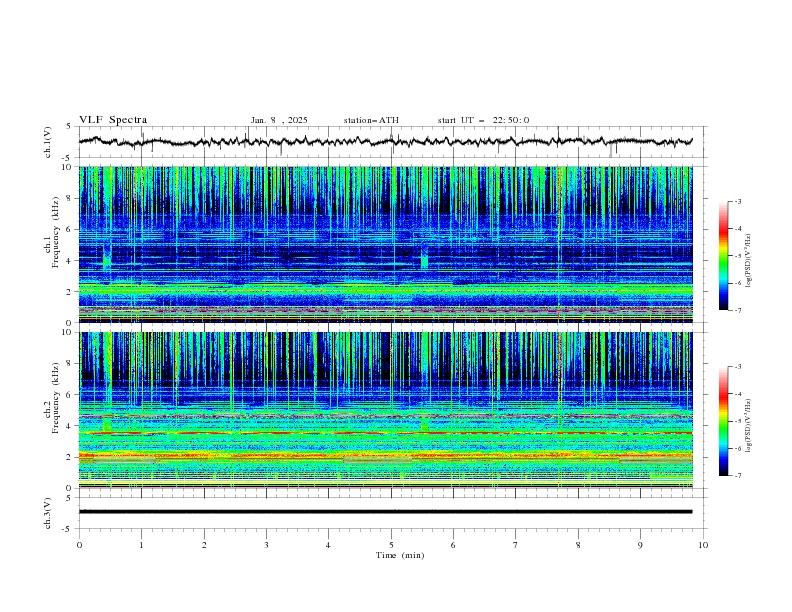The height and width of the screenshot is (612, 792).
Task: Click the '-7' label on lower colorbar
Action: coord(737,476)
